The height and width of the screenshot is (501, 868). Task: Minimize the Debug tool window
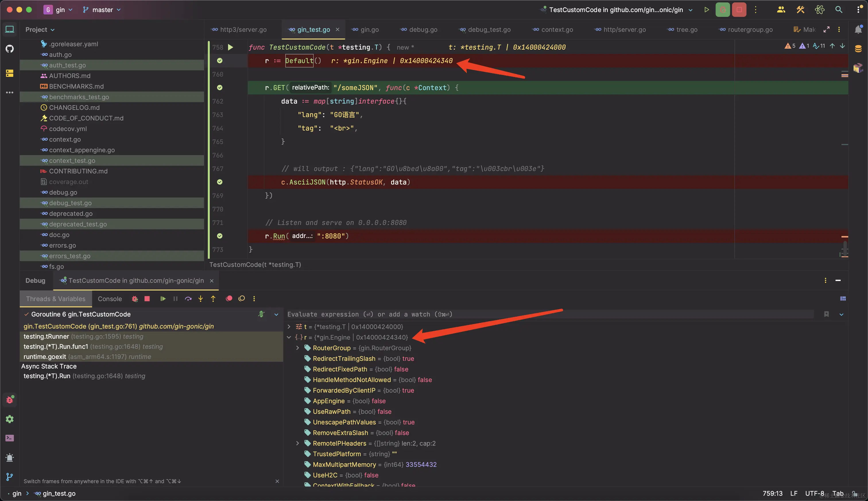(x=838, y=280)
